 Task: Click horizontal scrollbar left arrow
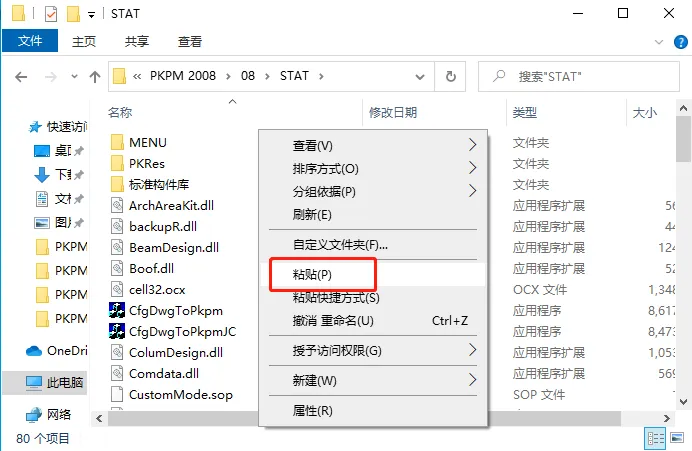[x=99, y=418]
